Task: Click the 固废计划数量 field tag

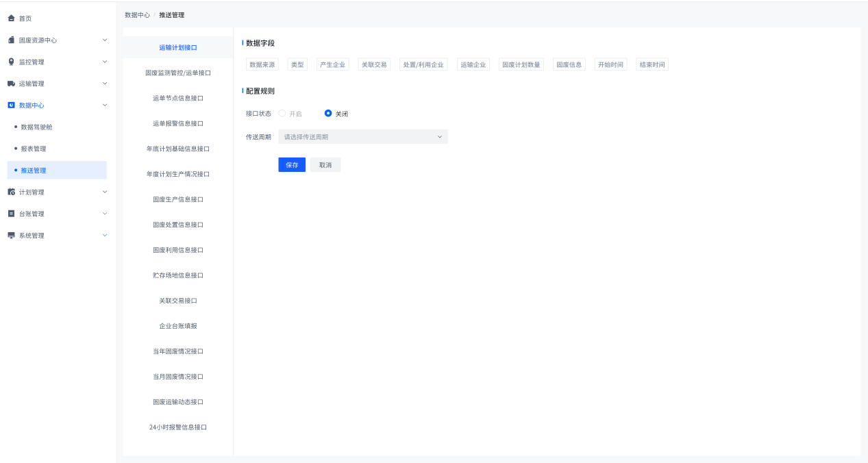Action: click(521, 65)
